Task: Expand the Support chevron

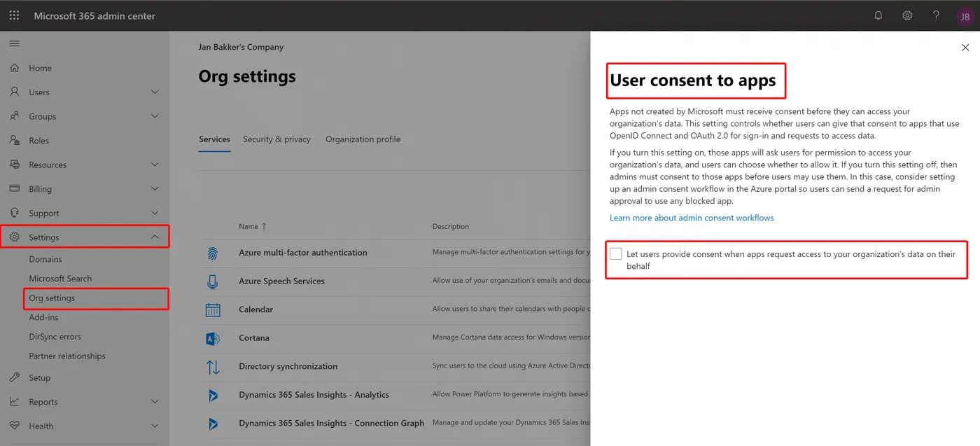Action: tap(155, 213)
